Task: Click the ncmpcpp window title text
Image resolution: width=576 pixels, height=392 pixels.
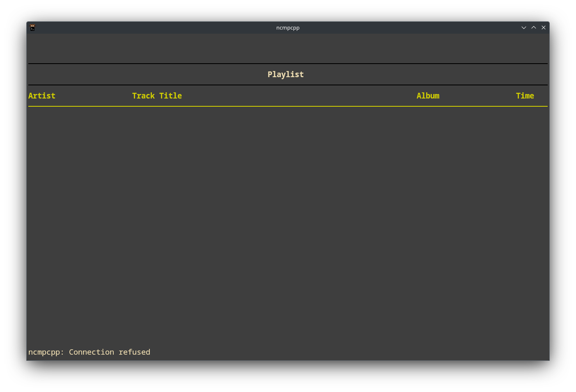Action: tap(288, 28)
